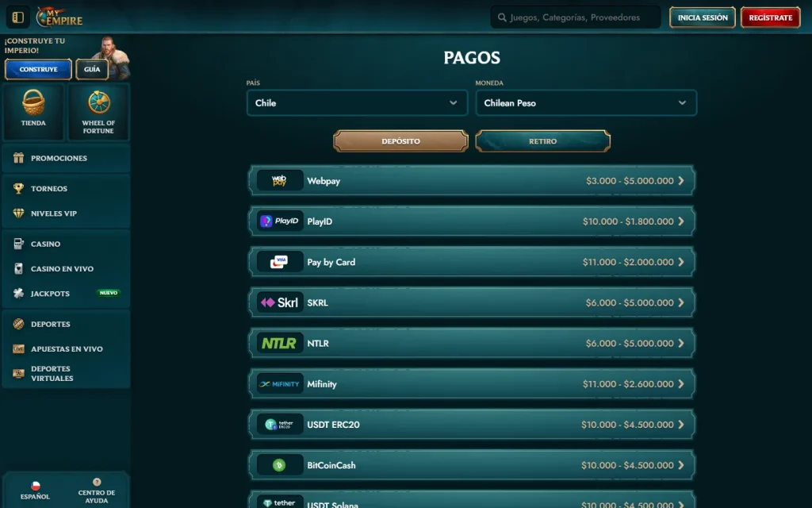
Task: Expand the SKRL row chevron
Action: click(681, 302)
